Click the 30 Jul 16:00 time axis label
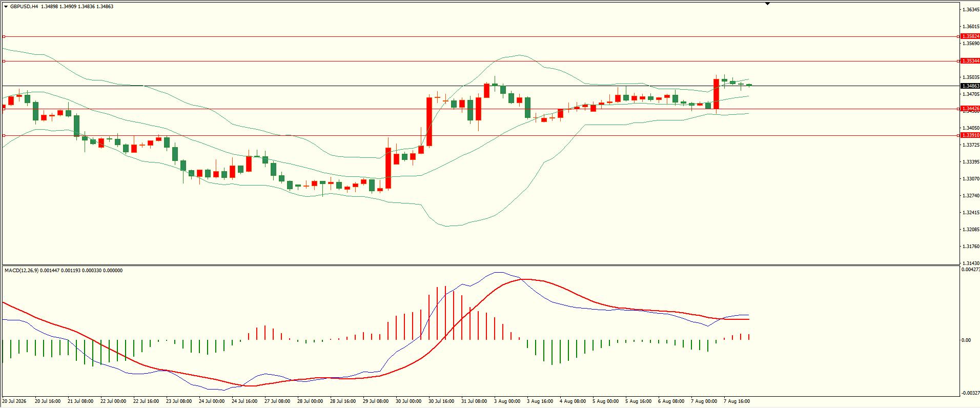 coord(441,401)
